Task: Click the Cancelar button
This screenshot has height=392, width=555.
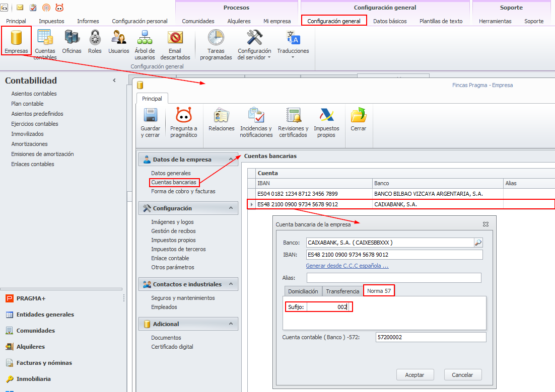Action: (463, 375)
